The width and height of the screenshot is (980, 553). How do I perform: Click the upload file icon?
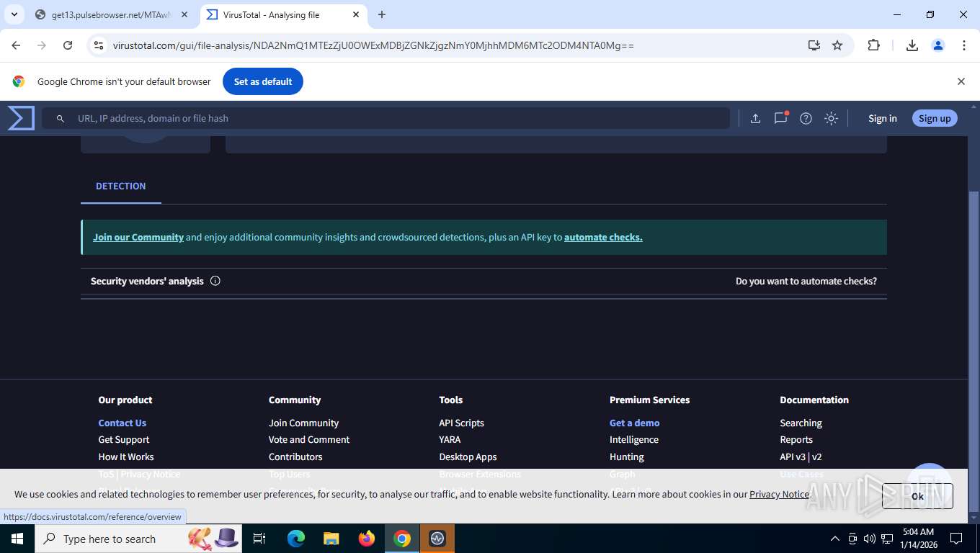click(x=755, y=119)
